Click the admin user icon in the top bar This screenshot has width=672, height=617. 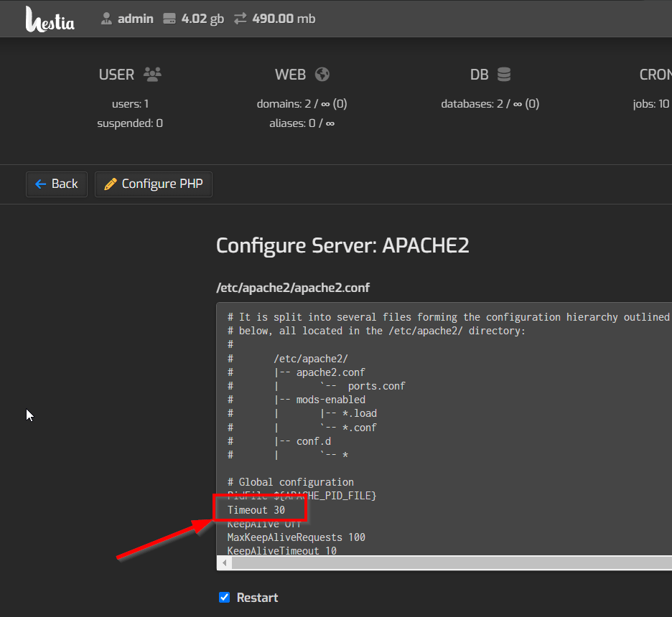106,19
